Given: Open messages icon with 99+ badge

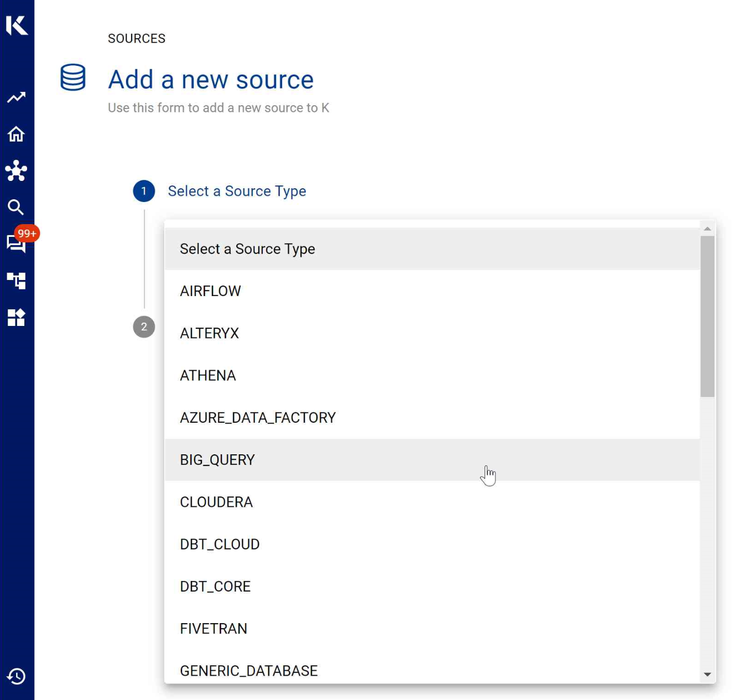Looking at the screenshot, I should 16,243.
